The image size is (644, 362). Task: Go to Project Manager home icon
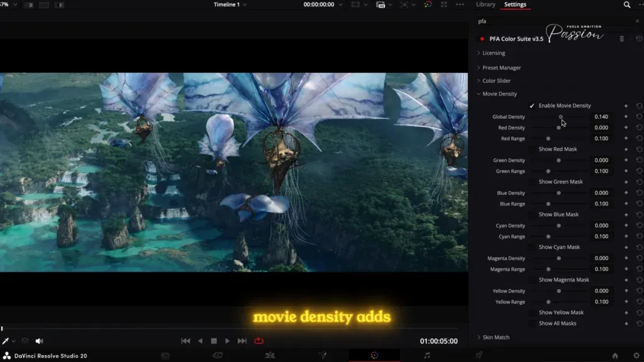(x=615, y=356)
